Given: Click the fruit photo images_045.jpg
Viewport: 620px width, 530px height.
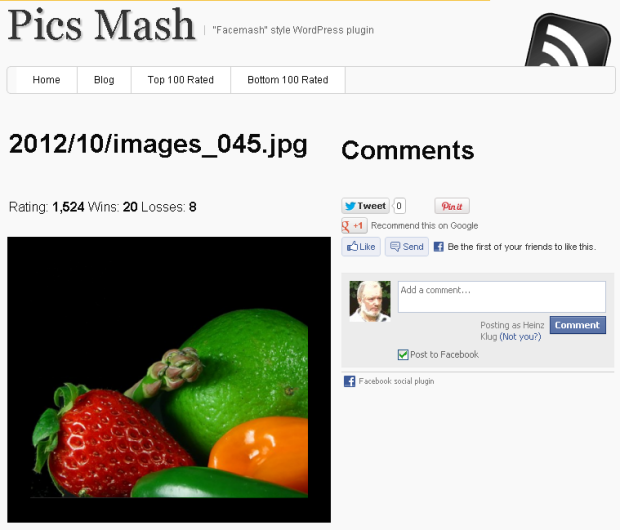Looking at the screenshot, I should pos(169,380).
